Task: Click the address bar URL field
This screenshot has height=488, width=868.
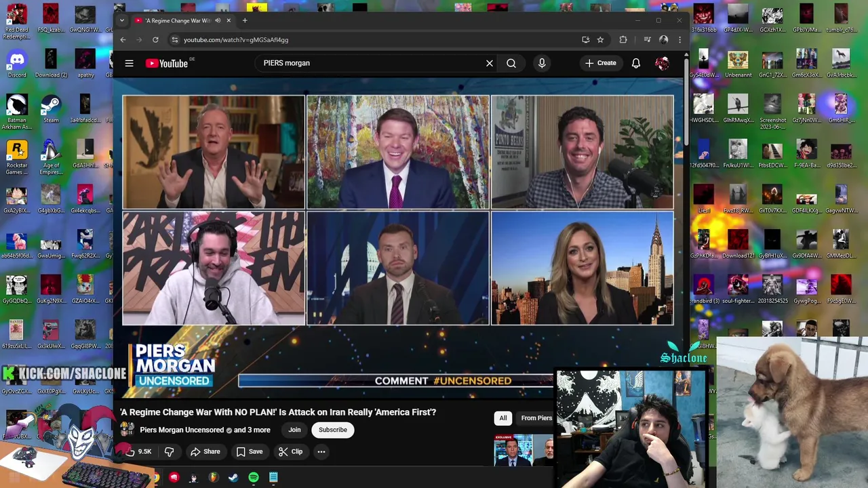Action: (373, 40)
